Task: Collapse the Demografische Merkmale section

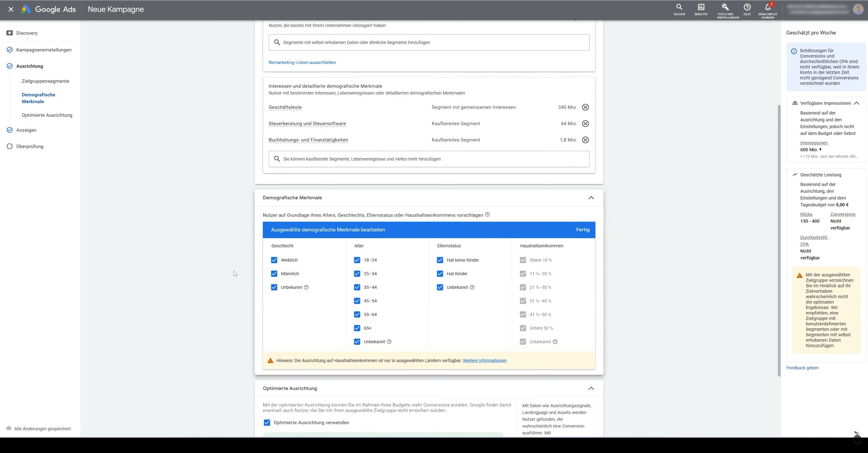Action: 591,198
